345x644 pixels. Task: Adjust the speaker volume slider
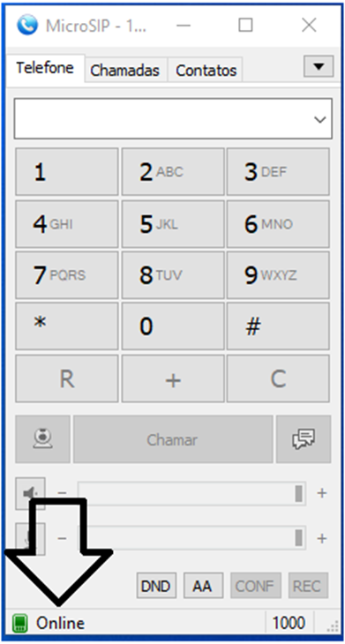191,493
